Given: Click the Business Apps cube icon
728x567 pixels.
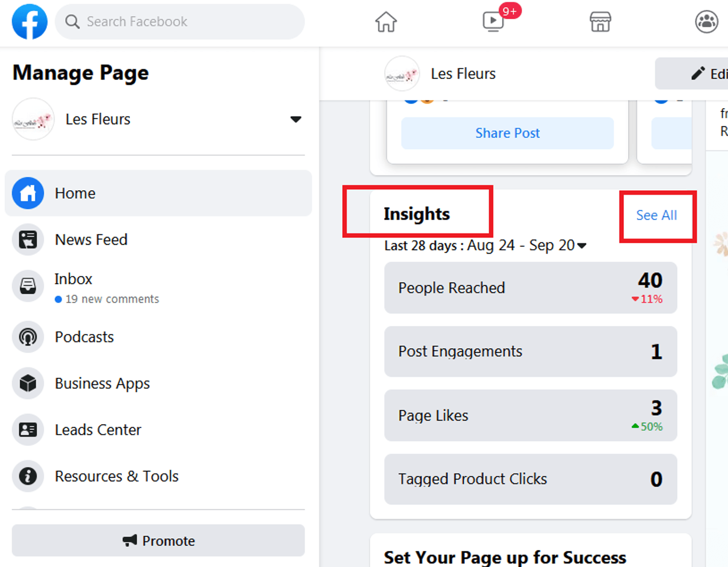Looking at the screenshot, I should click(28, 384).
